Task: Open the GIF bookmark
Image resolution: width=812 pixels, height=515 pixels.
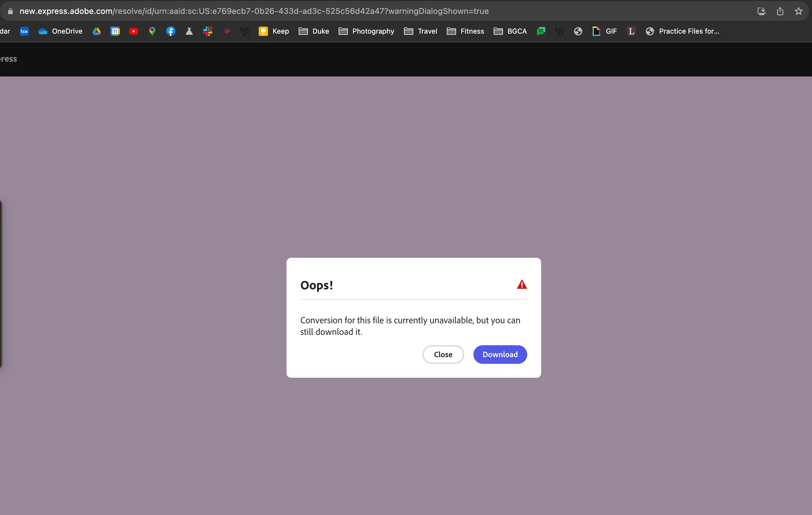Action: (605, 31)
